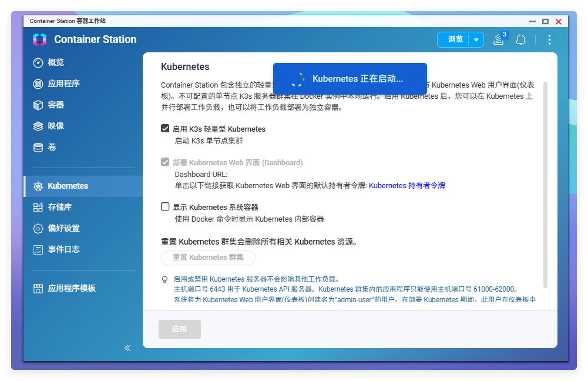Image resolution: width=588 pixels, height=381 pixels.
Task: Expand the 浏览 button dropdown arrow
Action: point(476,39)
